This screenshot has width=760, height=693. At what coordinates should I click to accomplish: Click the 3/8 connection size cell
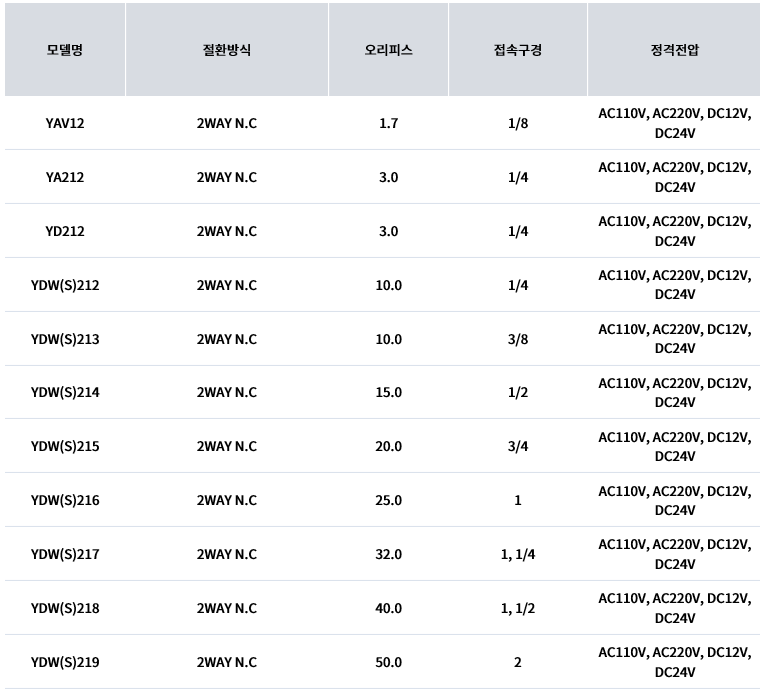pos(518,339)
